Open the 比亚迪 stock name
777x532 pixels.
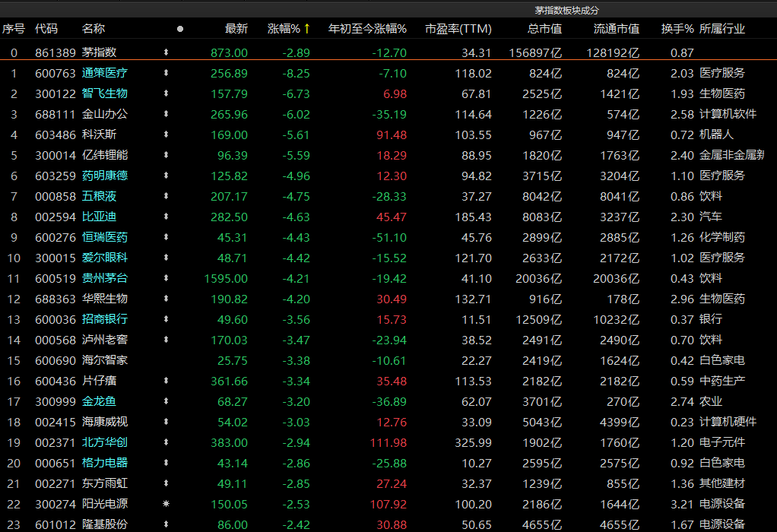[x=99, y=217]
